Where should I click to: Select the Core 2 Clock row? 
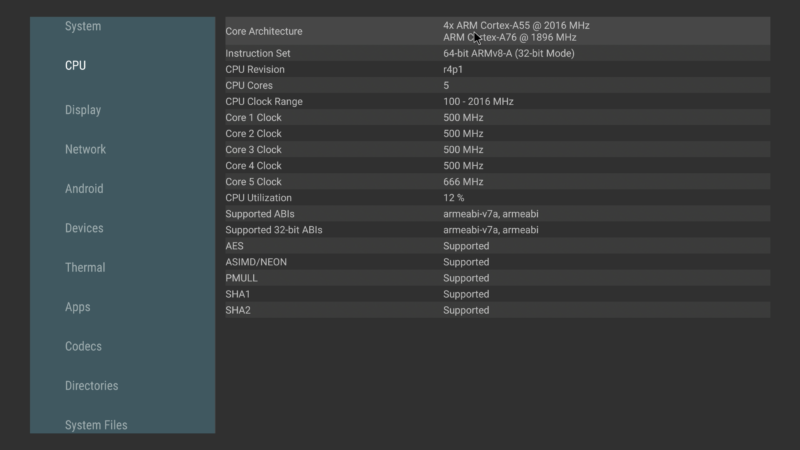(x=497, y=134)
